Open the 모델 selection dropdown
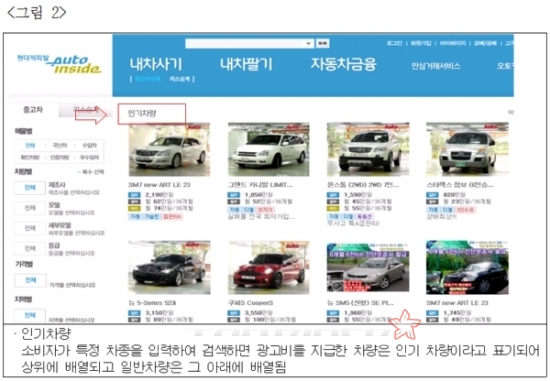Viewport: 550px width, 381px height. [30, 208]
